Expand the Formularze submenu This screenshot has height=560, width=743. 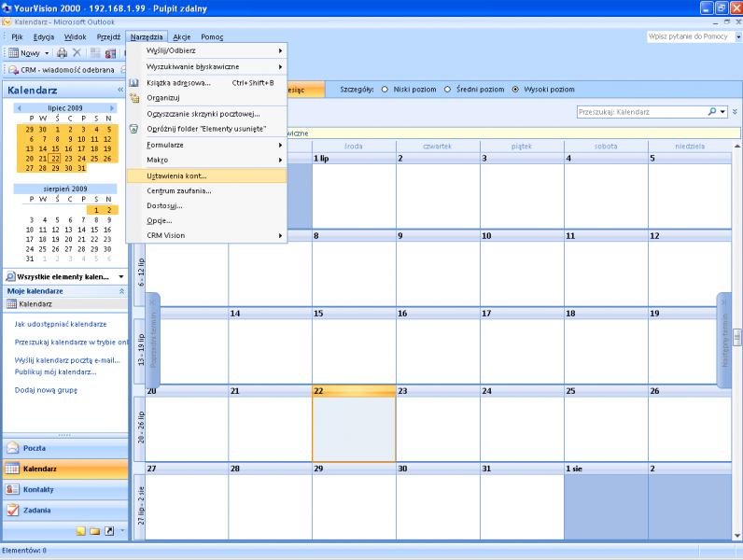(x=206, y=145)
